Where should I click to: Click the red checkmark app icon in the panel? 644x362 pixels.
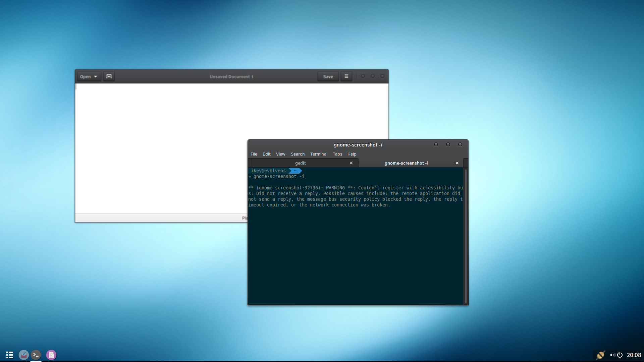23,355
